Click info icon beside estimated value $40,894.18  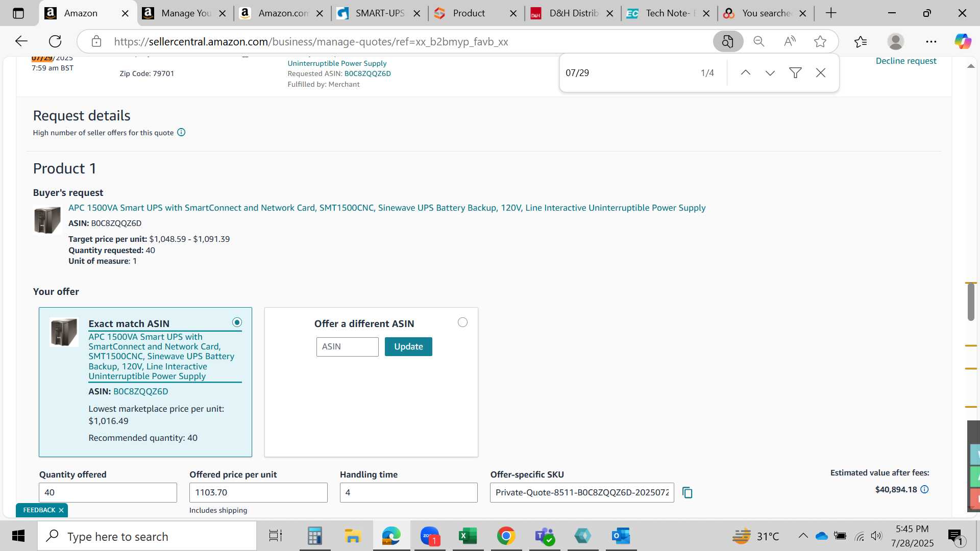924,489
